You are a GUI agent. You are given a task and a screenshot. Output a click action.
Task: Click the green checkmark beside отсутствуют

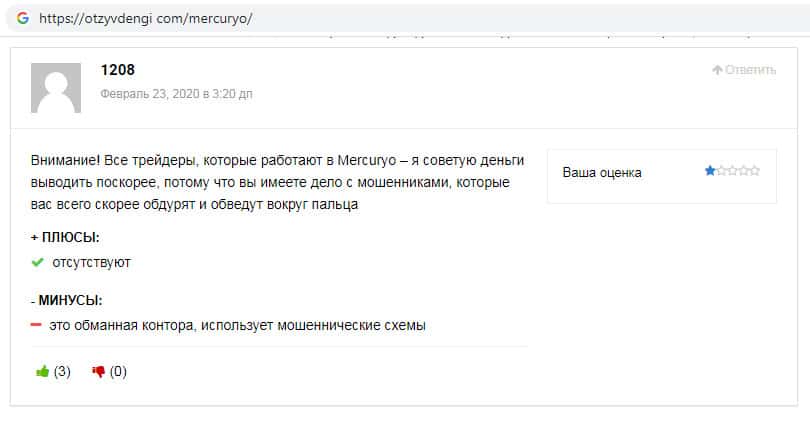pos(37,262)
